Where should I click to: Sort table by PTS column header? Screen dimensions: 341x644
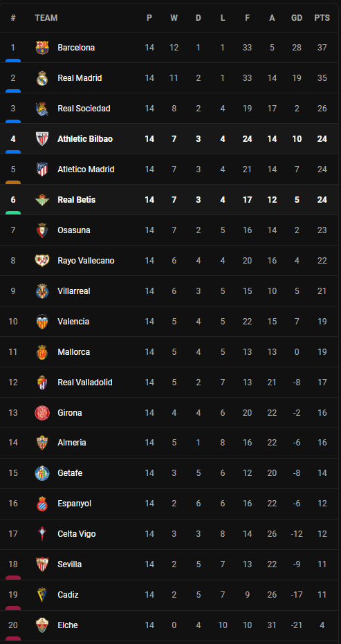(x=322, y=18)
